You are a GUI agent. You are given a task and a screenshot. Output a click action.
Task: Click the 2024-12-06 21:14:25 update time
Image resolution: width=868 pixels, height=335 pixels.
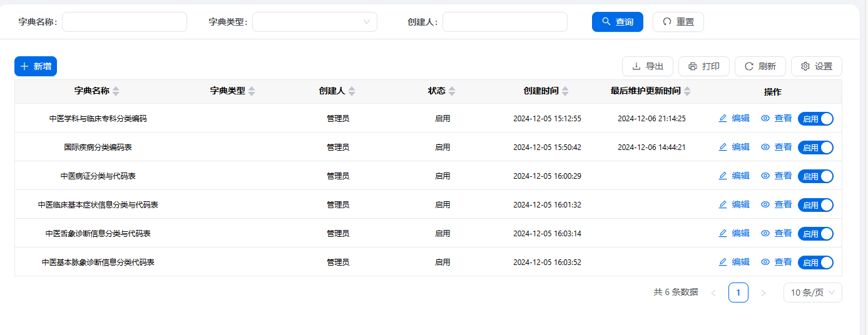point(651,118)
